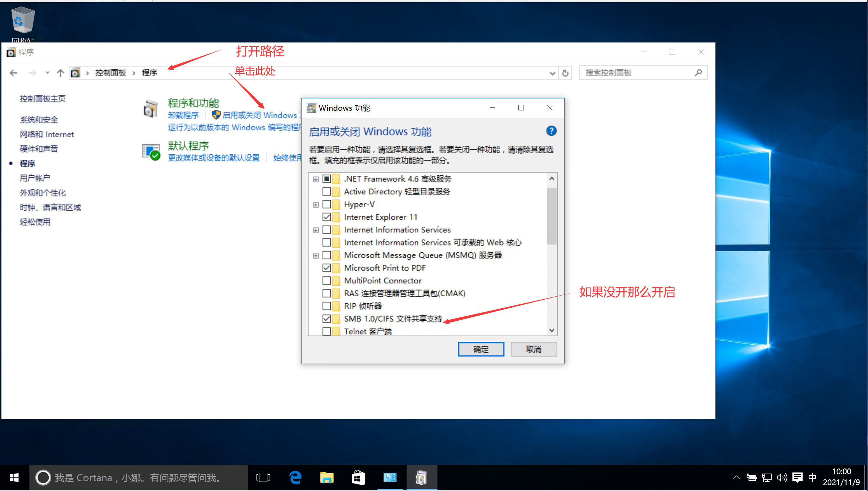Screen dimensions: 868x491
Task: Toggle the .NET Framework 4.6 checkbox
Action: coord(327,179)
